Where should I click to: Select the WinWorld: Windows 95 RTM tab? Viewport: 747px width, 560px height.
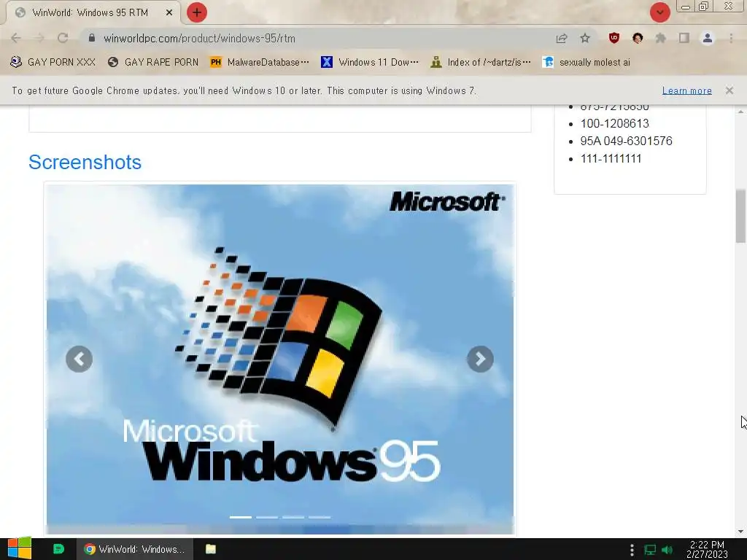(90, 12)
